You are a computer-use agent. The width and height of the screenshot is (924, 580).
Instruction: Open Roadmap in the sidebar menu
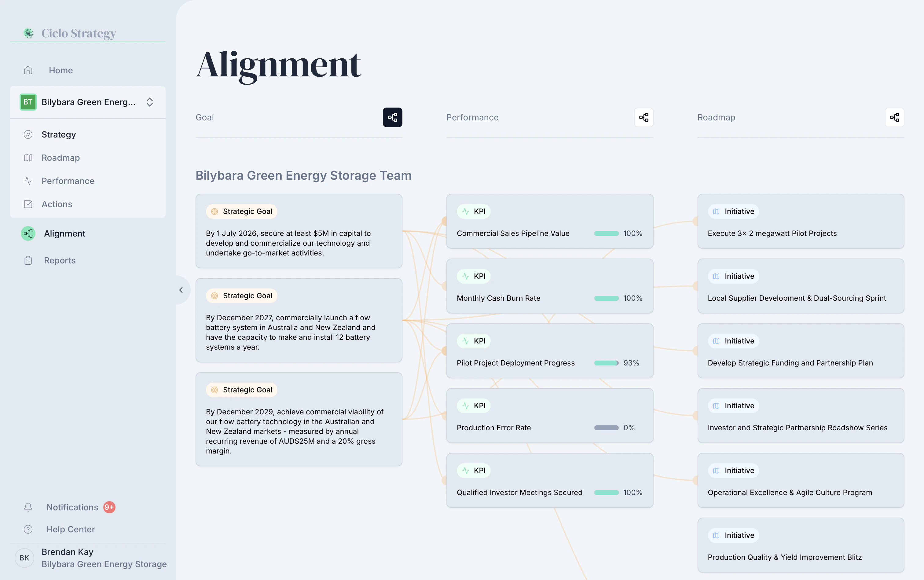pyautogui.click(x=61, y=158)
